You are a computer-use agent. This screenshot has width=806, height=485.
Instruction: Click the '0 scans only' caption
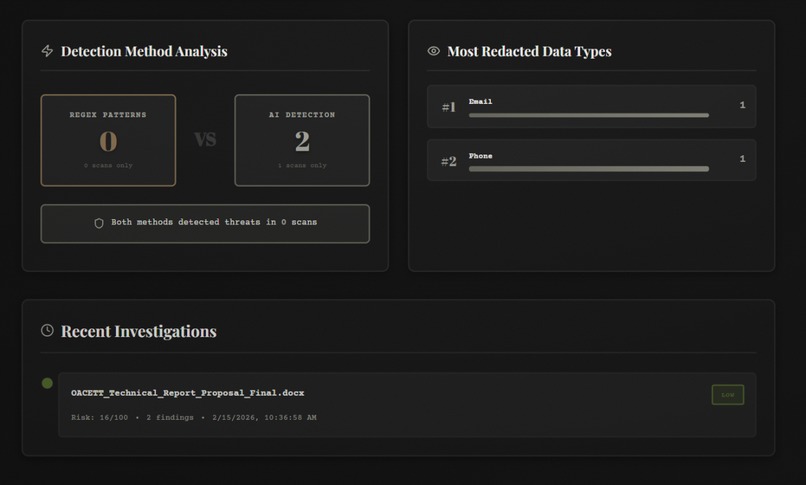tap(108, 165)
